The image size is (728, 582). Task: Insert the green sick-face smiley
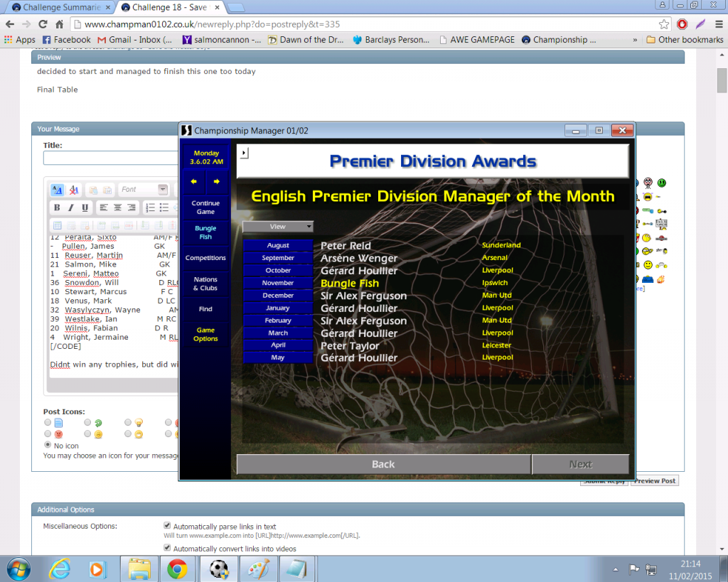tap(662, 183)
